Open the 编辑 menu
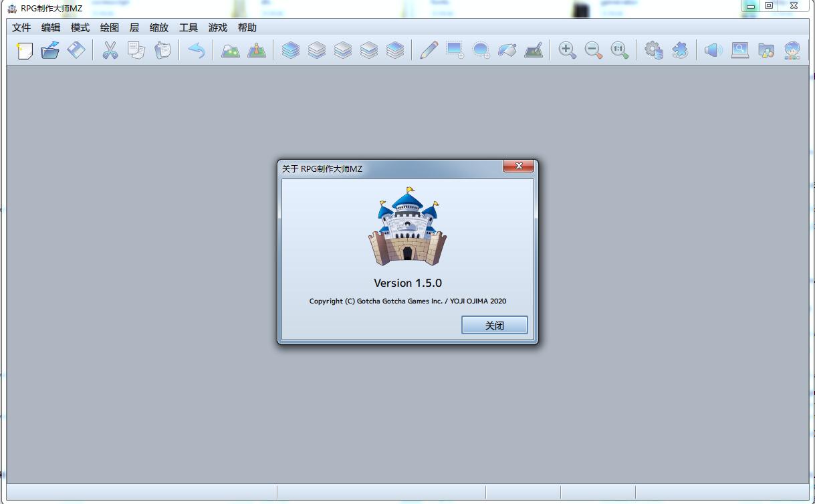The height and width of the screenshot is (504, 815). pos(51,27)
